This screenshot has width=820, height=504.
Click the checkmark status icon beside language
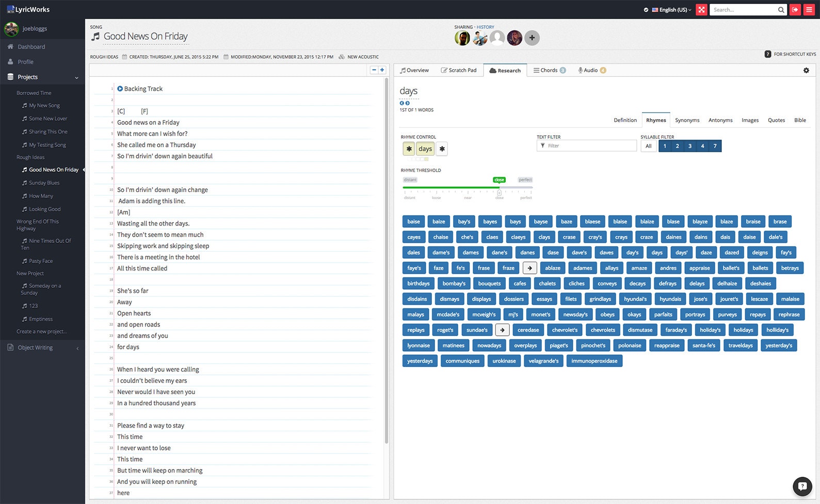646,10
